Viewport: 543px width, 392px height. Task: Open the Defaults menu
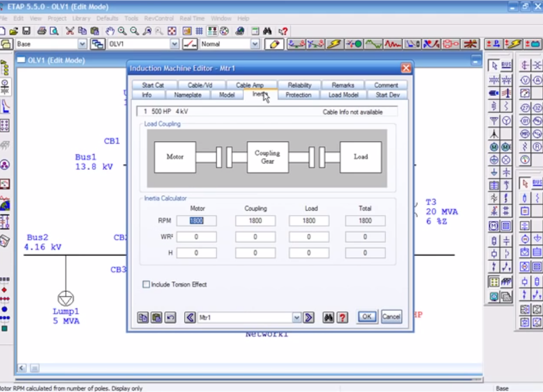107,18
